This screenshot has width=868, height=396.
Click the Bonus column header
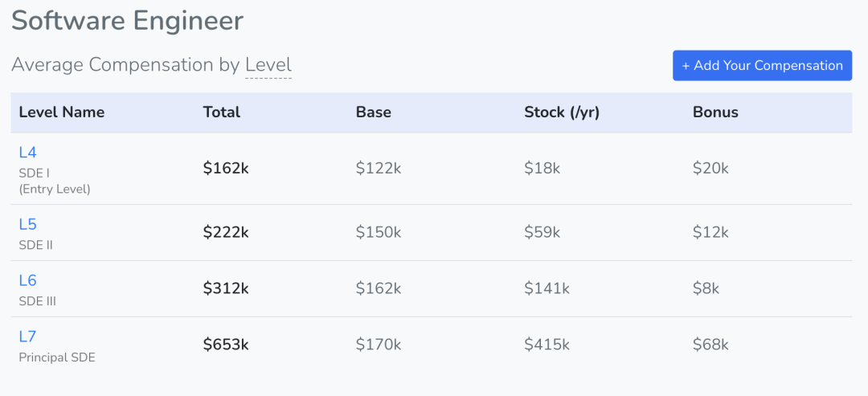pos(716,112)
